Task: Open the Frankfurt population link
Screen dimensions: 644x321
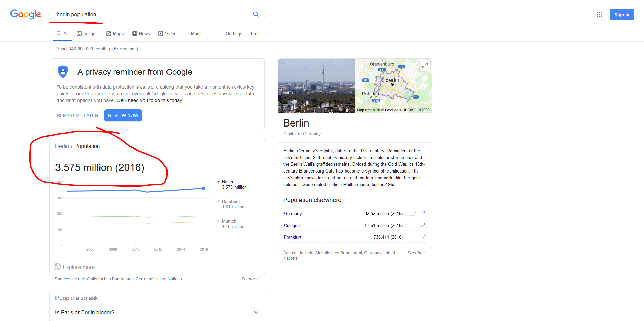Action: [292, 237]
